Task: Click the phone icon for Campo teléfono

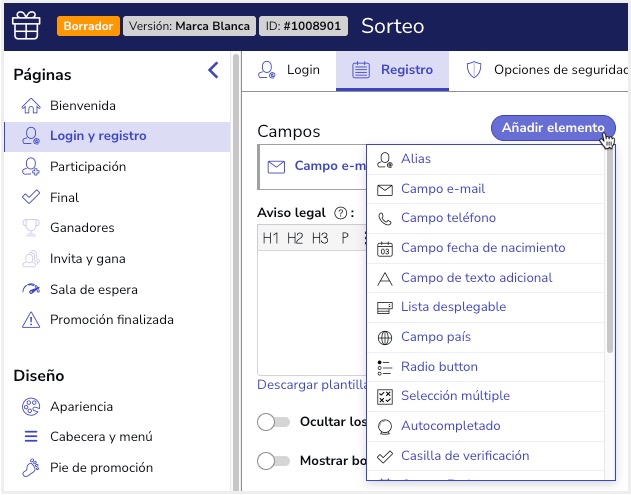Action: (x=385, y=219)
